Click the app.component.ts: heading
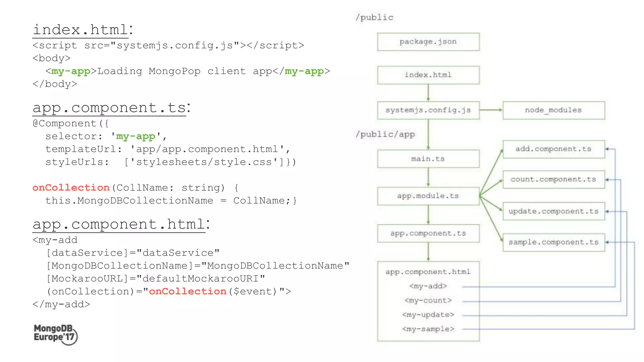This screenshot has height=362, width=644. 112,108
